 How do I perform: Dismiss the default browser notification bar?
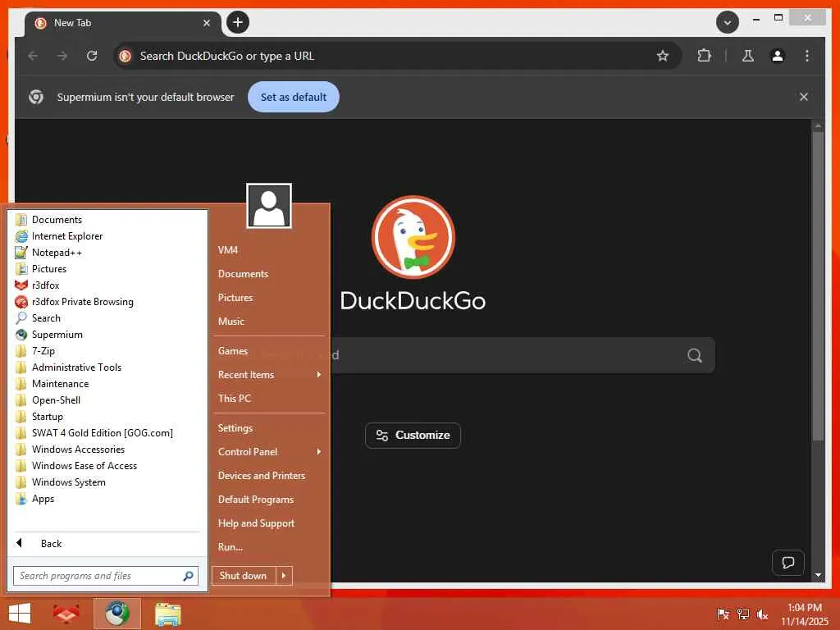(804, 97)
